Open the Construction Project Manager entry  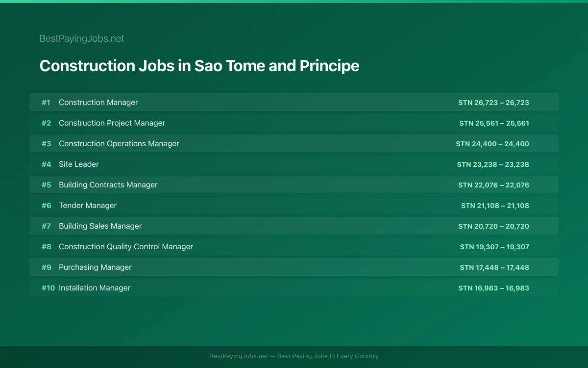[x=294, y=123]
